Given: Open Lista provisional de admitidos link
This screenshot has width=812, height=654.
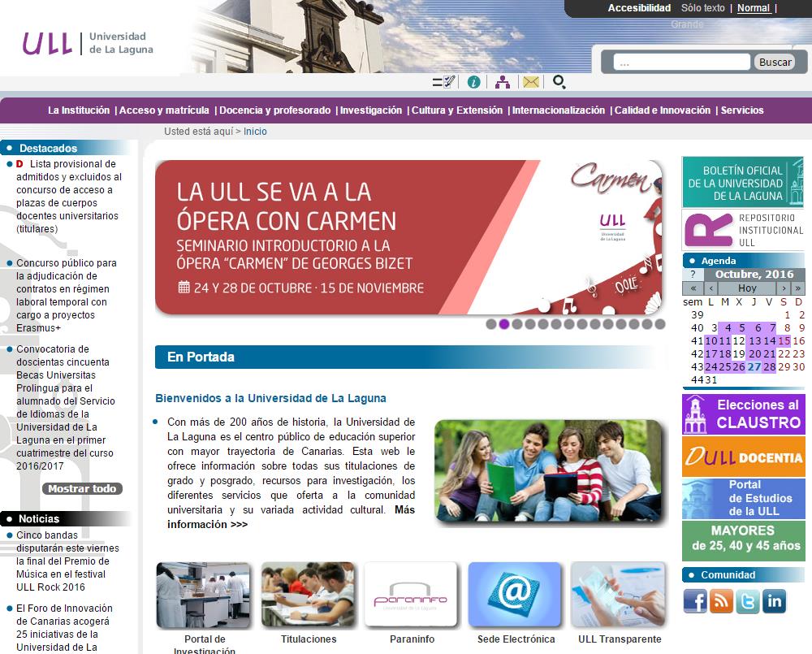Looking at the screenshot, I should pos(69,197).
